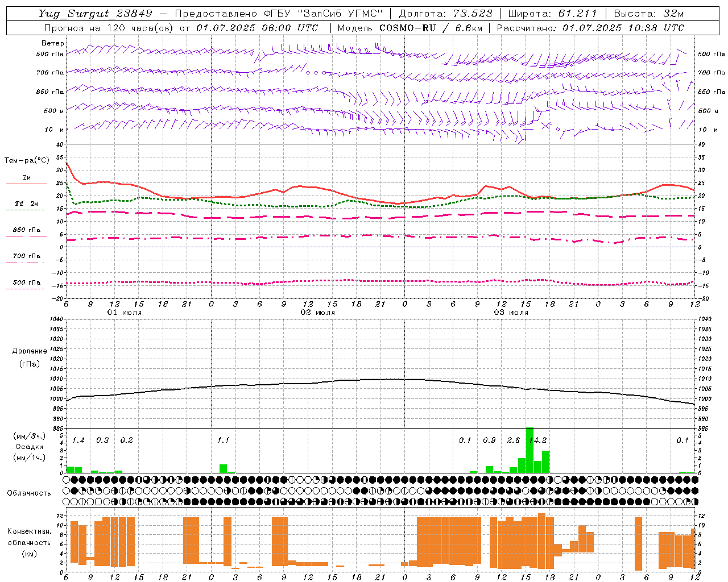This screenshot has width=728, height=582.
Task: Select the provider text ФГБУ "ЗапСиб УГМС"
Action: tap(324, 14)
